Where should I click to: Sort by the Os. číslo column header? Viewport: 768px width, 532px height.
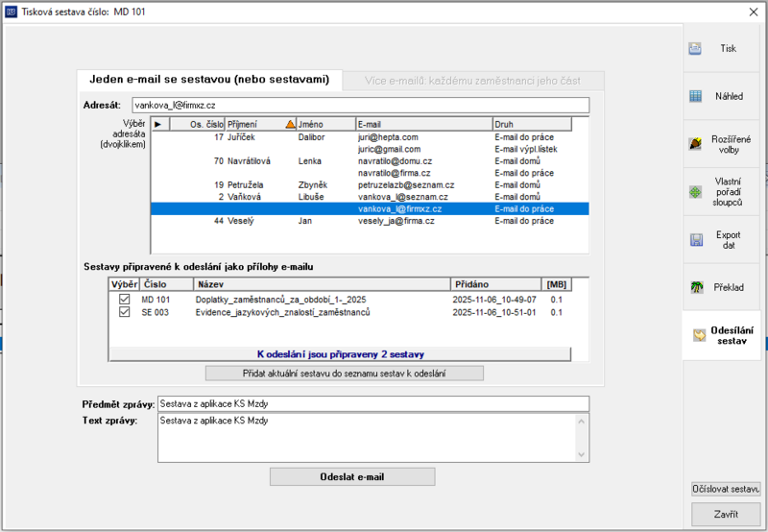[198, 125]
